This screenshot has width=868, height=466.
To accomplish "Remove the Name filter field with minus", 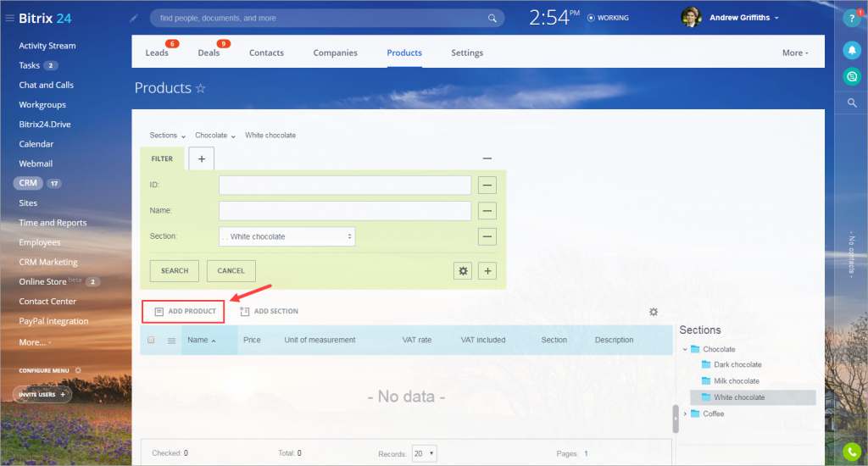I will tap(487, 211).
